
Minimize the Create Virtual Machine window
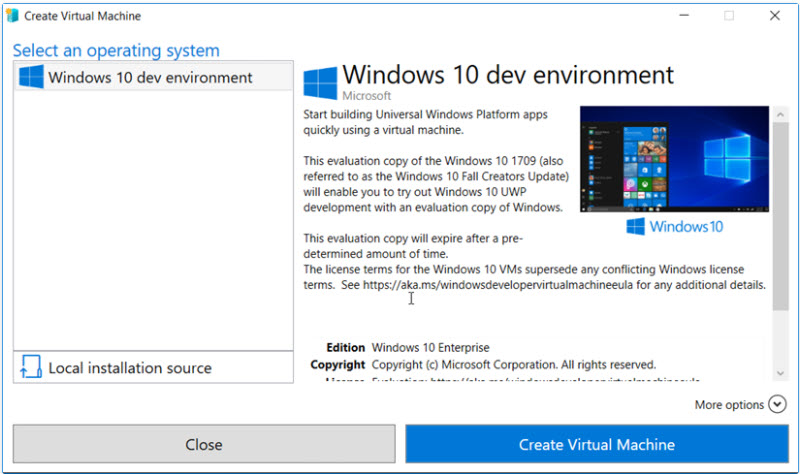click(x=682, y=16)
